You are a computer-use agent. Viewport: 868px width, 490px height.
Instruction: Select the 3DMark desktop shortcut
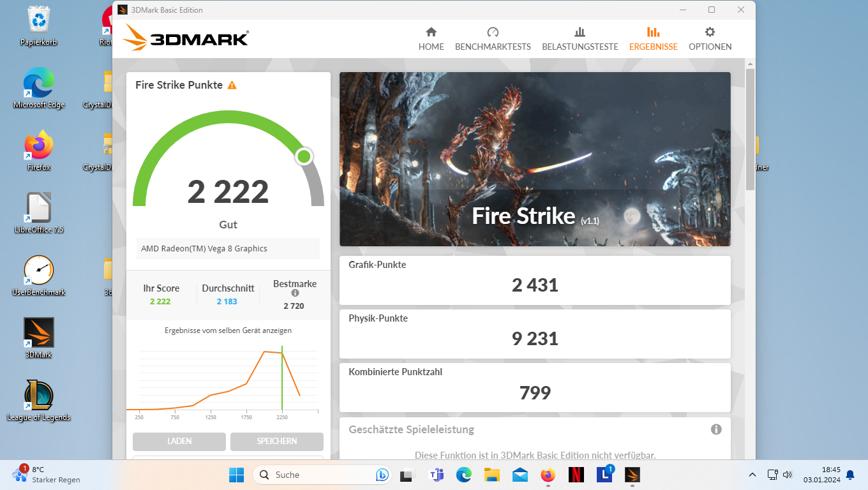pos(39,338)
